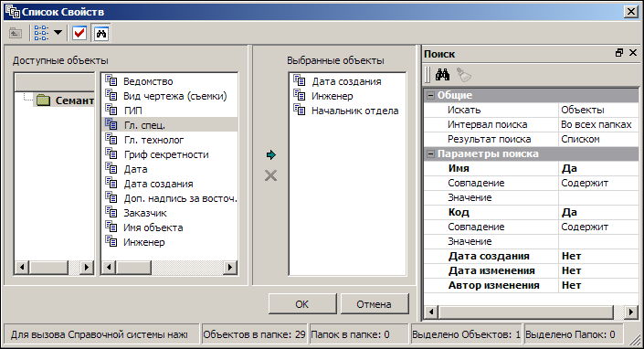Select Заказчик item

pyautogui.click(x=145, y=213)
